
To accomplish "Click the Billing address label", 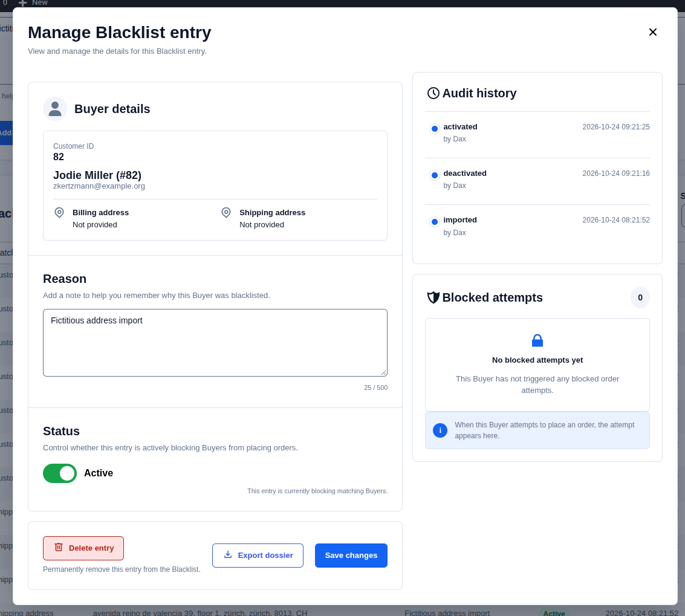I will [x=100, y=213].
